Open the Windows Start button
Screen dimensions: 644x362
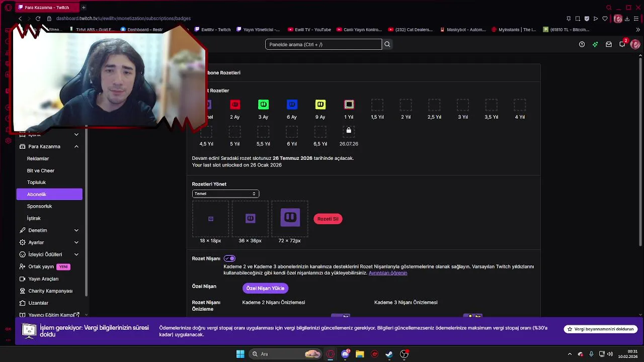click(240, 354)
